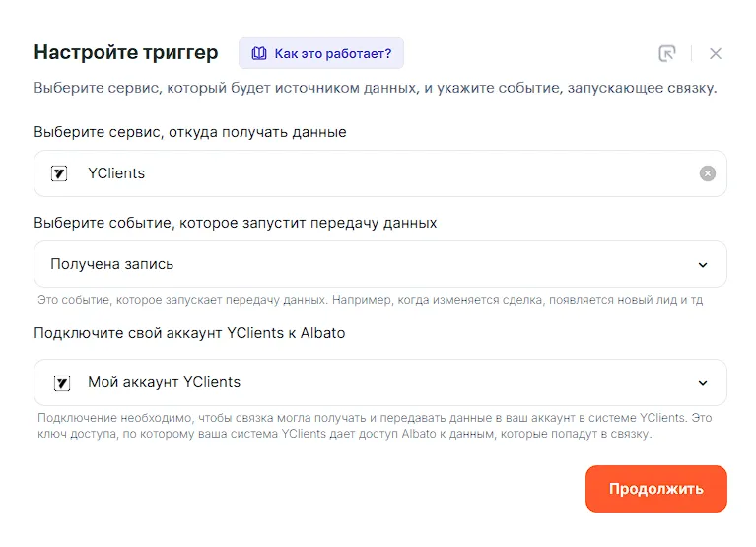756x547 pixels.
Task: Click the YClients logo in the service field
Action: pyautogui.click(x=60, y=173)
